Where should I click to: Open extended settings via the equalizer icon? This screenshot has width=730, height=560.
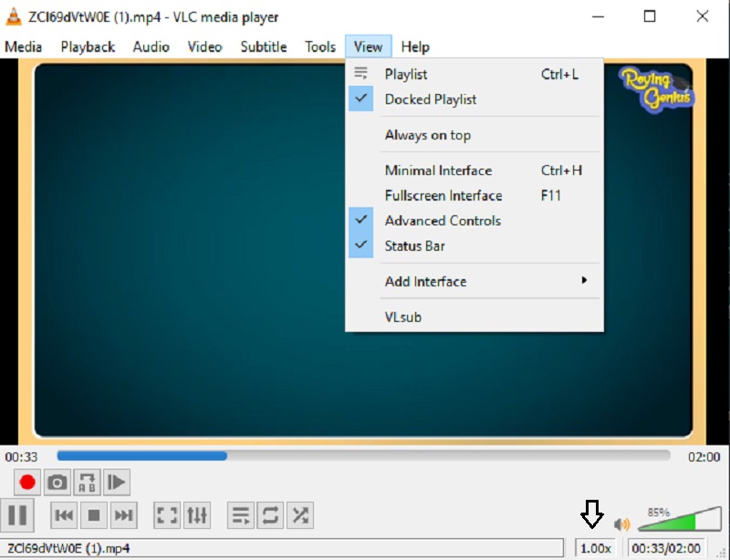(x=197, y=514)
